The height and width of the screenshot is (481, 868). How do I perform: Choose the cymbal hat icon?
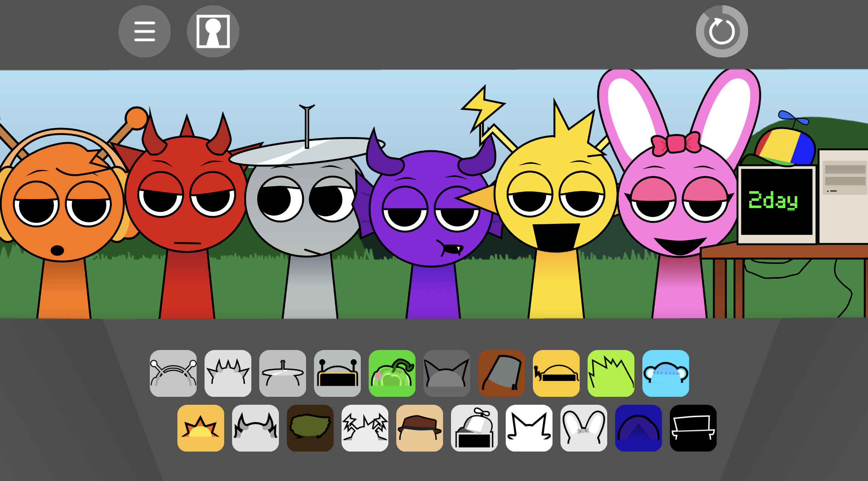283,373
